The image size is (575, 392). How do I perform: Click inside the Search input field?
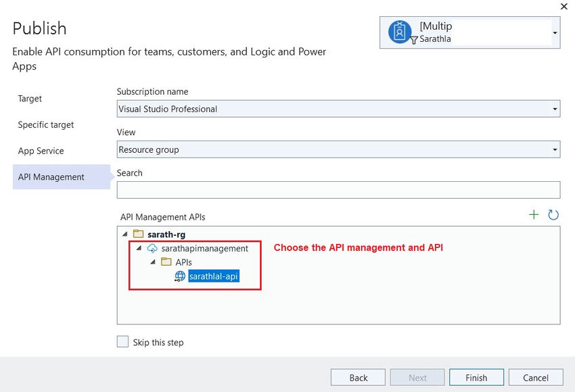(338, 190)
